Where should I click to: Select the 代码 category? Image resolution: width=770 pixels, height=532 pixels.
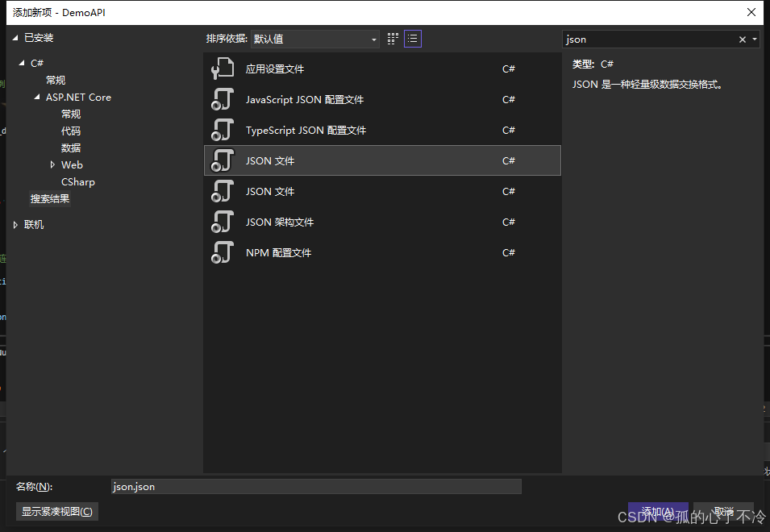click(71, 131)
